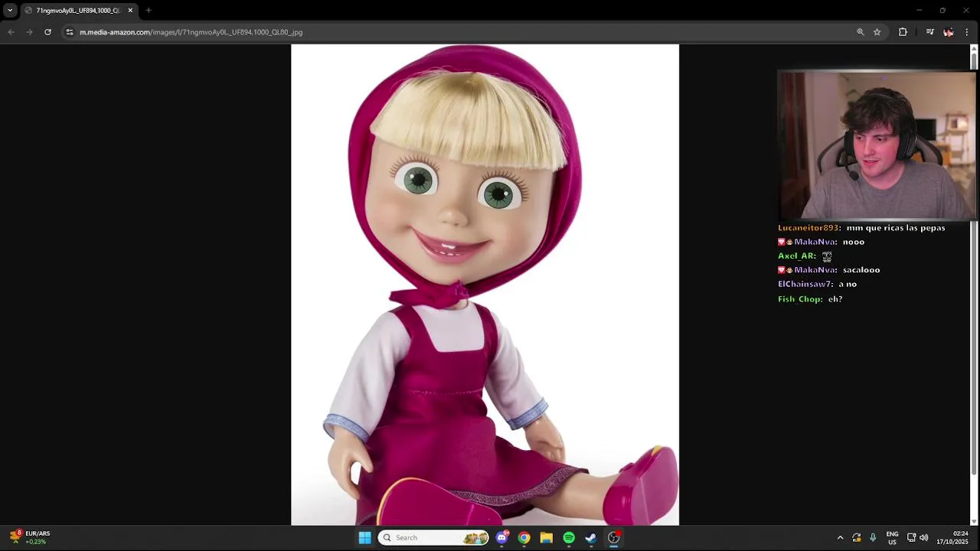The image size is (980, 551).
Task: Click the doll product image
Action: click(x=485, y=285)
